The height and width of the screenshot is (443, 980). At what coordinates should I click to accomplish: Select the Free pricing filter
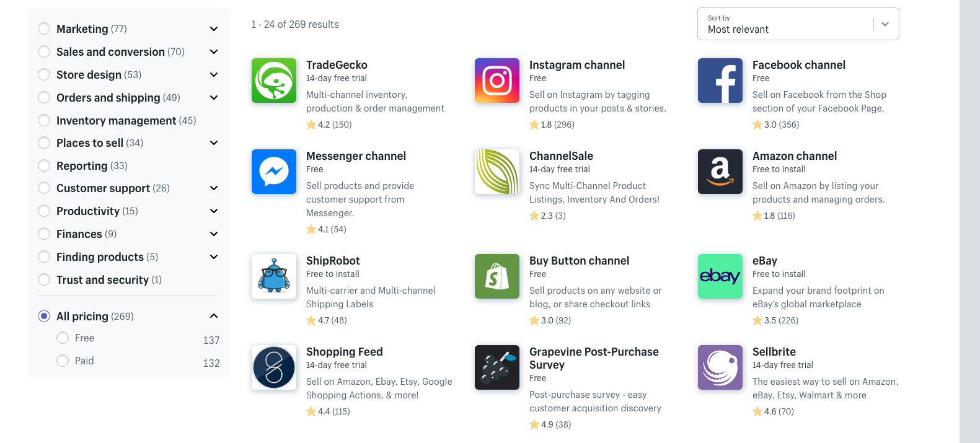(63, 338)
